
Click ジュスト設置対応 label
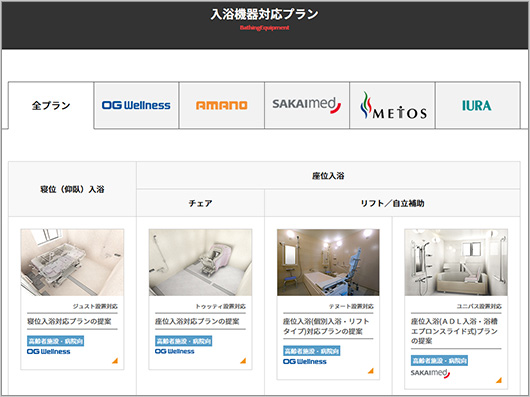tap(95, 306)
